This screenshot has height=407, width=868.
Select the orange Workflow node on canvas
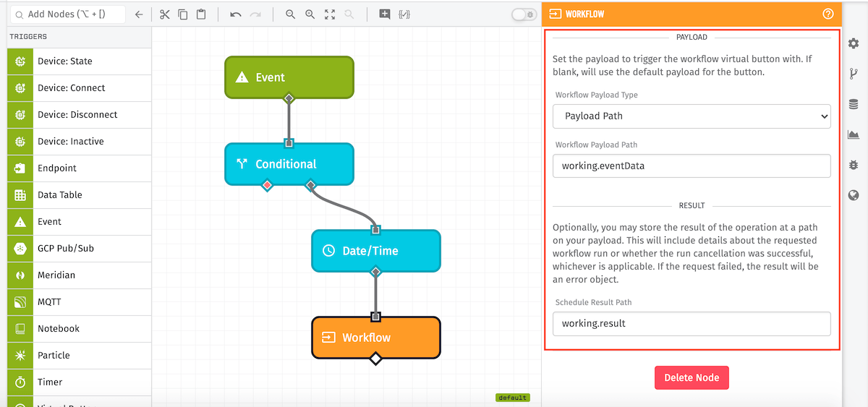tap(375, 338)
